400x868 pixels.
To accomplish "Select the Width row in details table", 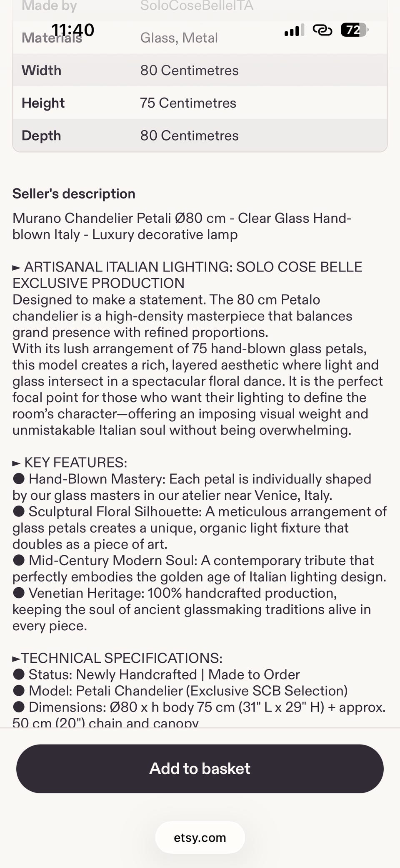I will point(200,70).
